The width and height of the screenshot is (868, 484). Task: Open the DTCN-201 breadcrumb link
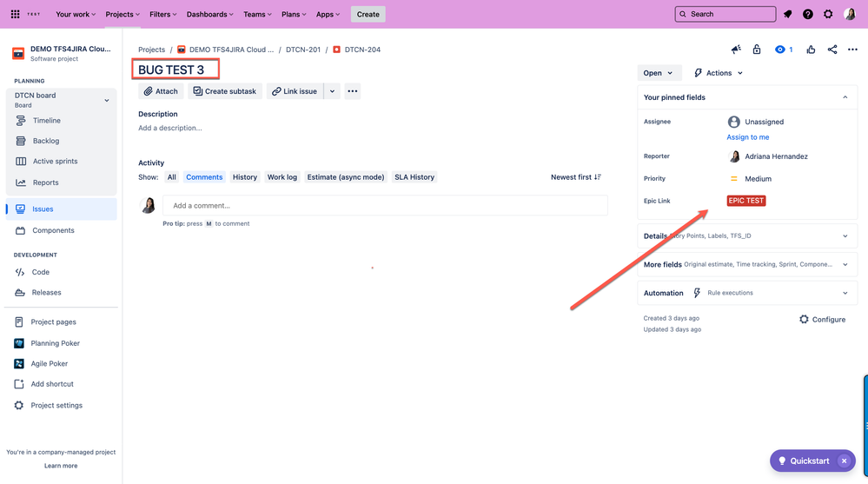[x=303, y=50]
